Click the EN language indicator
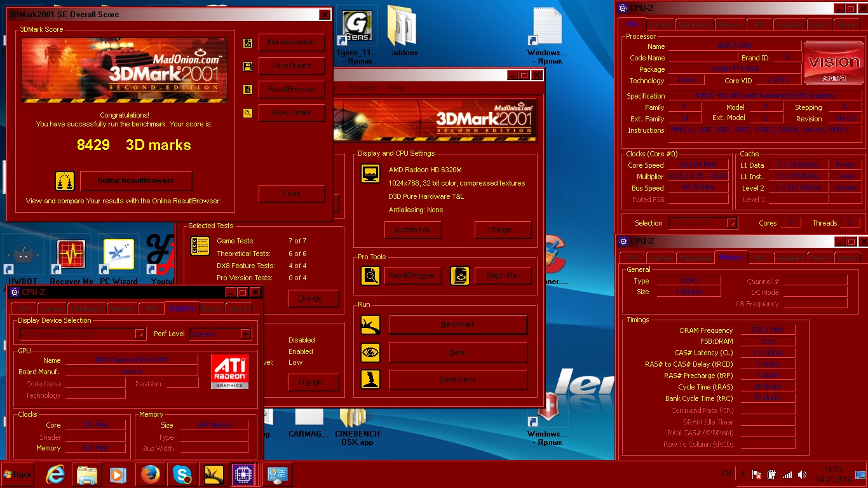868x488 pixels. pyautogui.click(x=726, y=474)
